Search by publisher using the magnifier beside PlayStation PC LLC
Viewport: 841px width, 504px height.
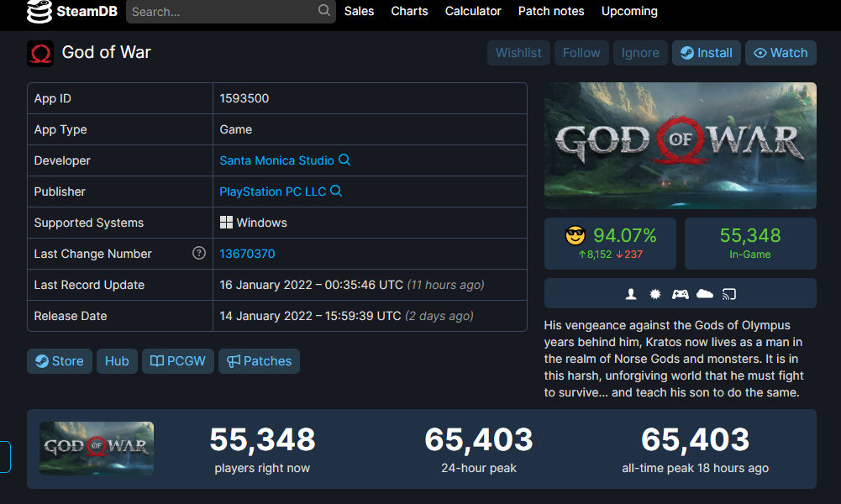pos(336,191)
